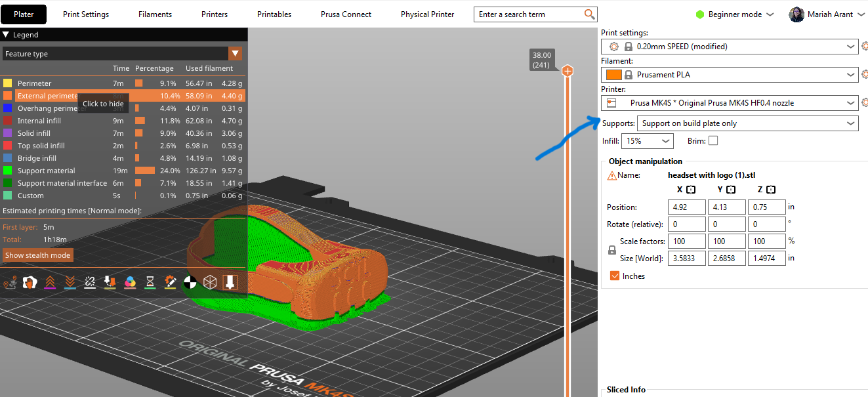
Task: Click Custom feature row in legend
Action: [x=123, y=196]
